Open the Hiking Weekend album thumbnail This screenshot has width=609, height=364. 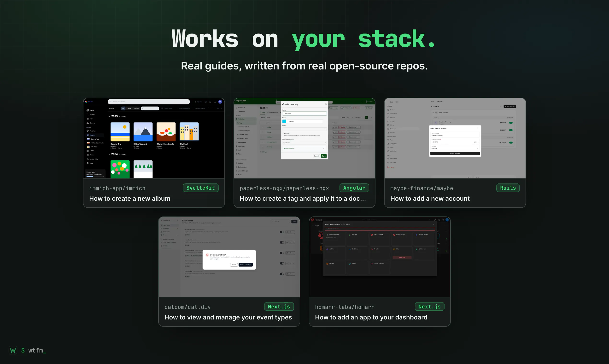coord(143,132)
